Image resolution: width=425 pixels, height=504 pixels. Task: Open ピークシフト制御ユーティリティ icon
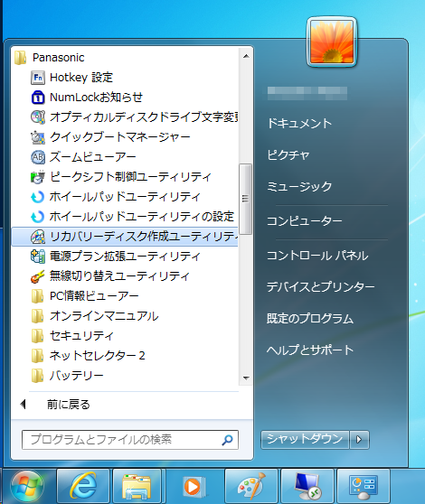[x=38, y=177]
